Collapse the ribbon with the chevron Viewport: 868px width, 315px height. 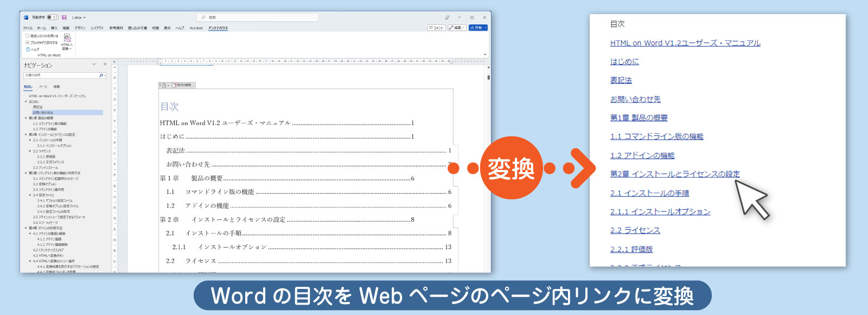[485, 54]
